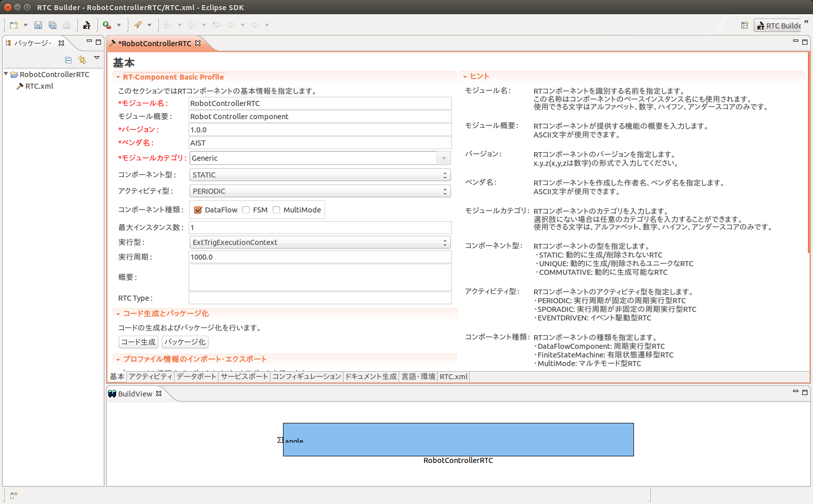
Task: Select the blue RobotControllerRTC component block
Action: [458, 440]
